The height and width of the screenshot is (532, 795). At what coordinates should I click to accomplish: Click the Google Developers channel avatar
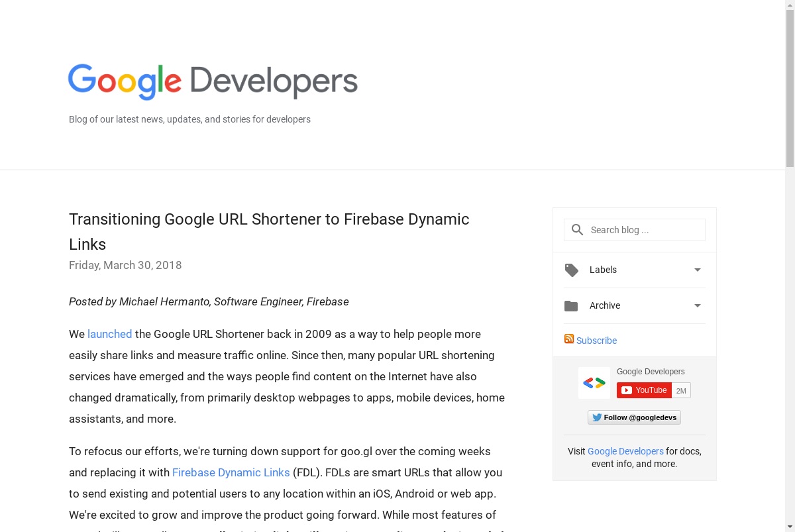[594, 383]
